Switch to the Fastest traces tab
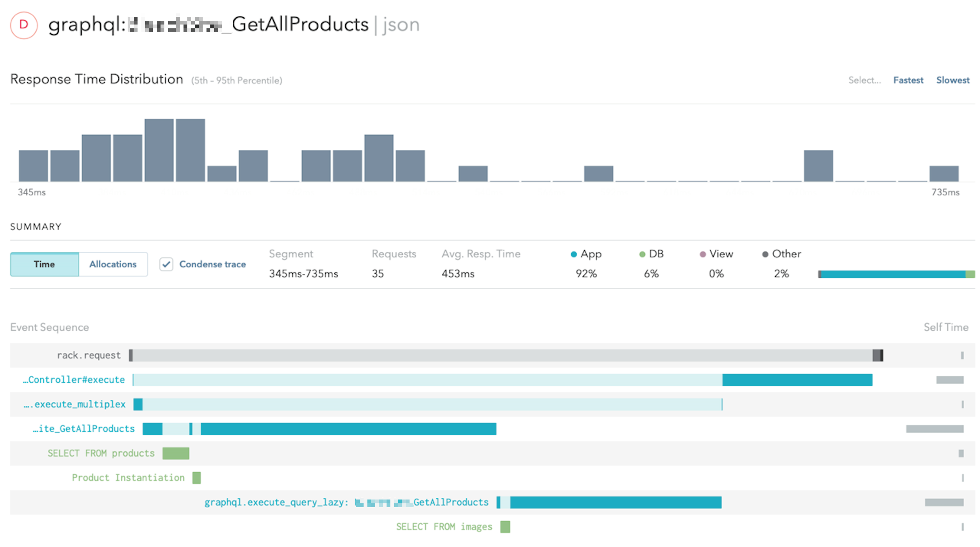Screen dimensions: 980x547 tap(908, 80)
